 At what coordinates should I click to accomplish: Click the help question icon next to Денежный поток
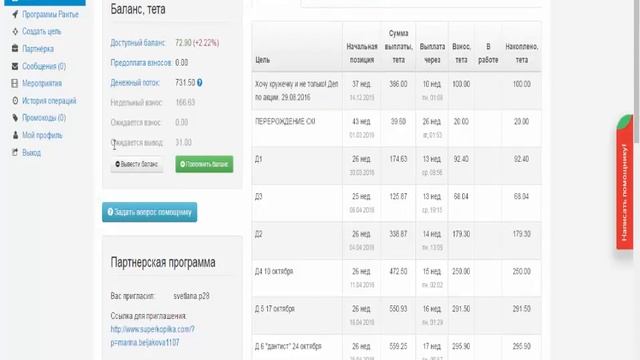(200, 82)
